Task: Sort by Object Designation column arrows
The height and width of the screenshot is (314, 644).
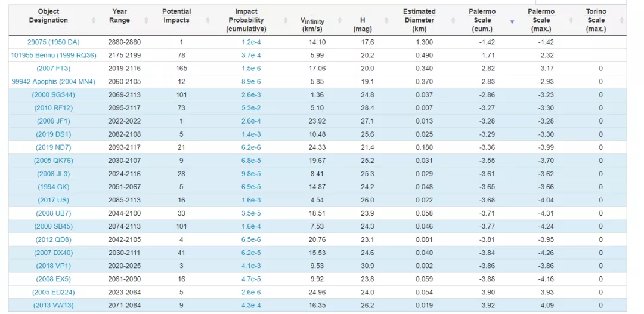Action: click(94, 20)
